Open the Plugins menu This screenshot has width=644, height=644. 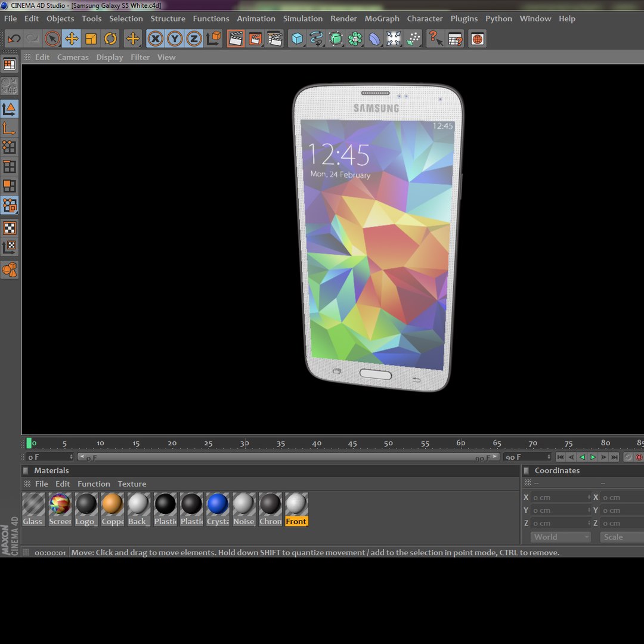pyautogui.click(x=464, y=18)
